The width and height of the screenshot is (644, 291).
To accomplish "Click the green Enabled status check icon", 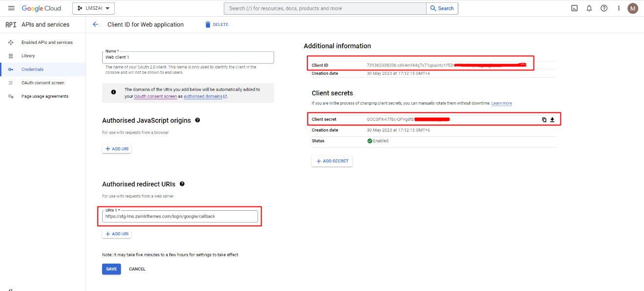I will [370, 141].
